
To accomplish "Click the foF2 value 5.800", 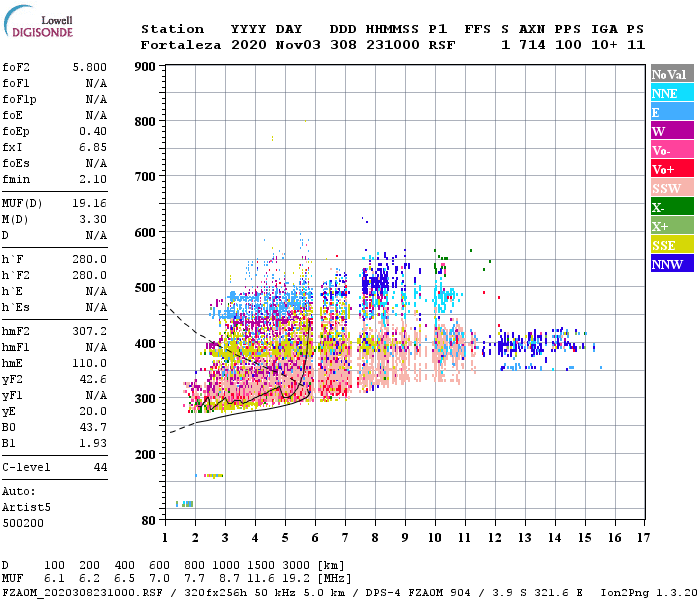I will [89, 67].
